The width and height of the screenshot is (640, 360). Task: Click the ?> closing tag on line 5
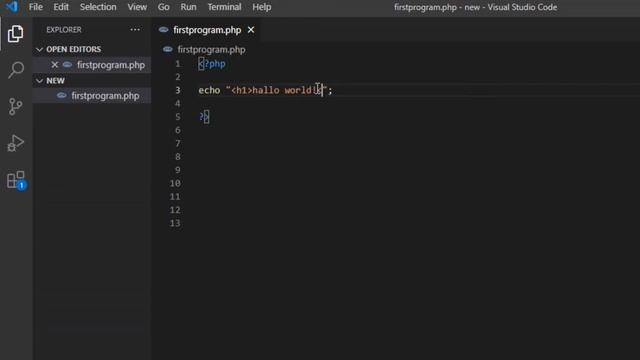point(204,117)
